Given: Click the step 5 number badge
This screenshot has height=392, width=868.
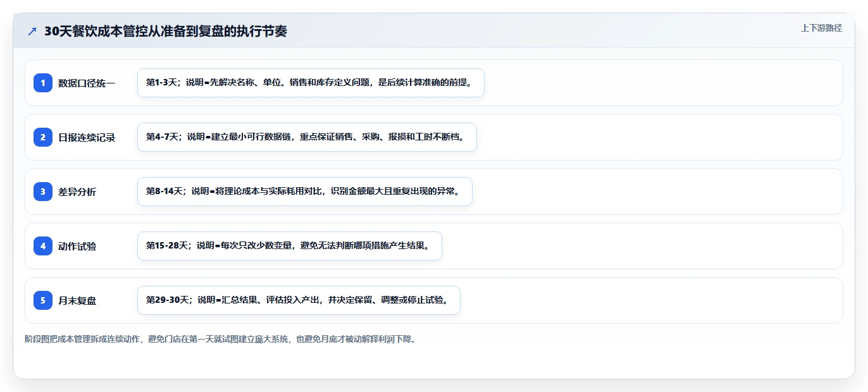Looking at the screenshot, I should [43, 300].
